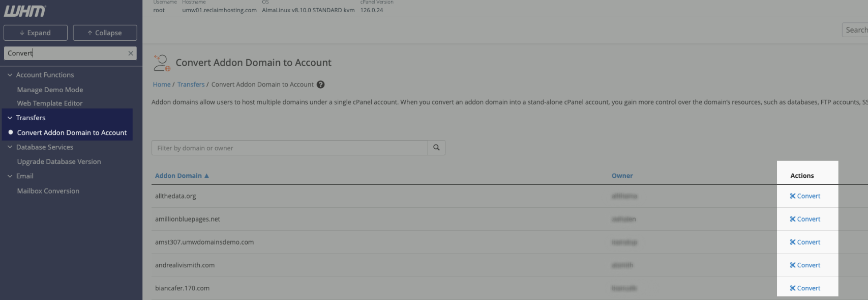This screenshot has width=868, height=300.
Task: Click the Actions column header
Action: pos(802,176)
